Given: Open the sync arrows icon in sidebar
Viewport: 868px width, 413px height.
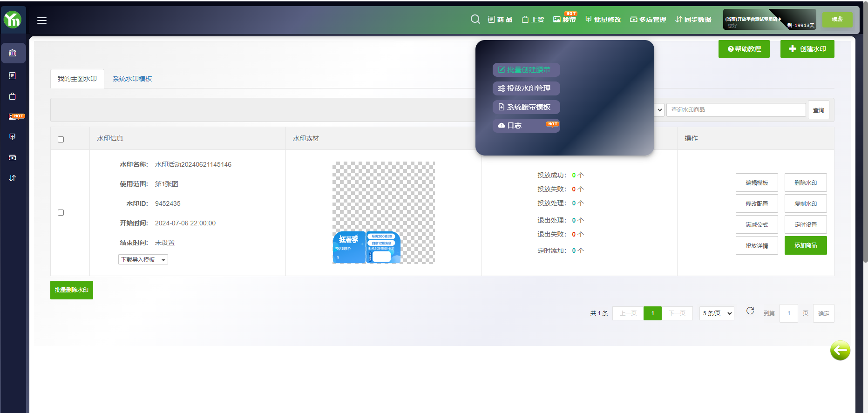Looking at the screenshot, I should [x=13, y=178].
